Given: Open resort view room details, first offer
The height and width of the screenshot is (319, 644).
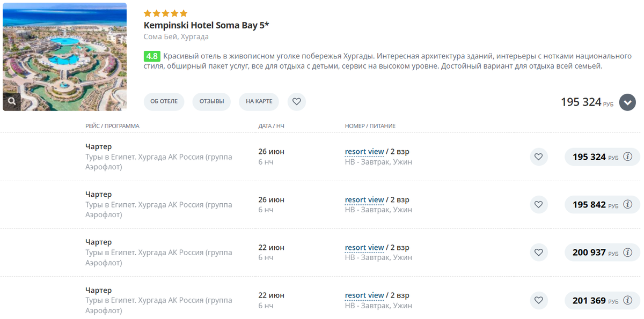Looking at the screenshot, I should 364,152.
